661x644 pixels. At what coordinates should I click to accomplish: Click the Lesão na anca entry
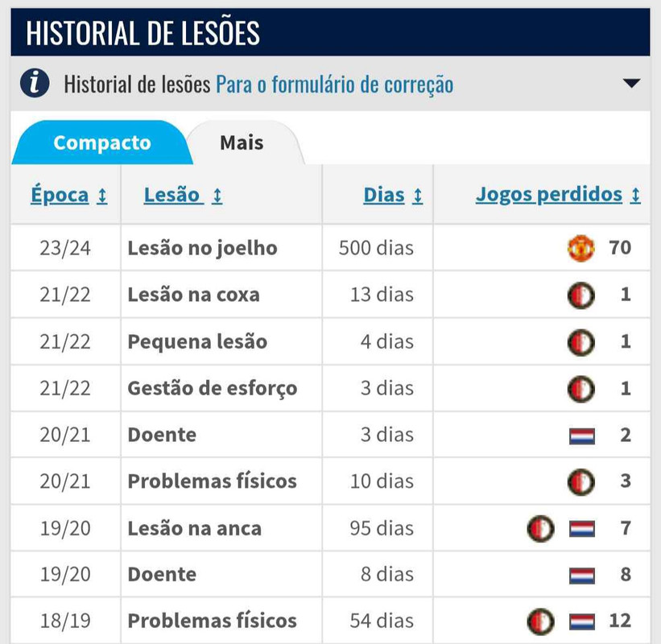[194, 529]
